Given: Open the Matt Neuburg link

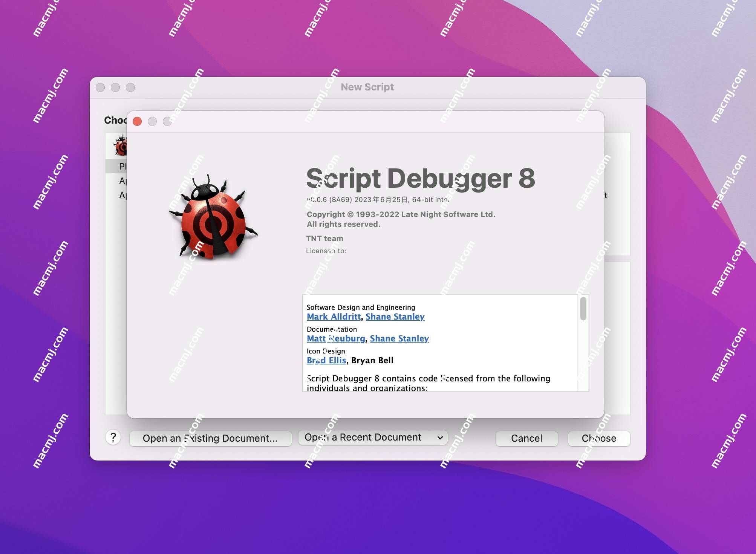Looking at the screenshot, I should tap(336, 338).
